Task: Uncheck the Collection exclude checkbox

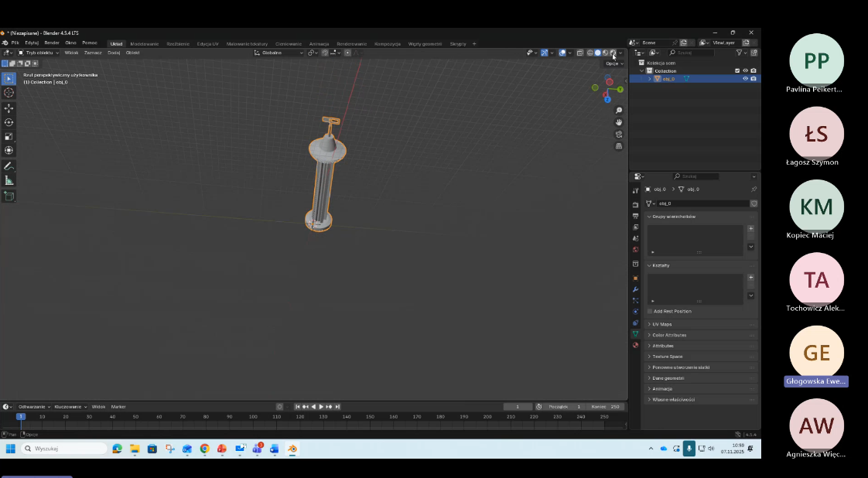Action: pyautogui.click(x=737, y=70)
